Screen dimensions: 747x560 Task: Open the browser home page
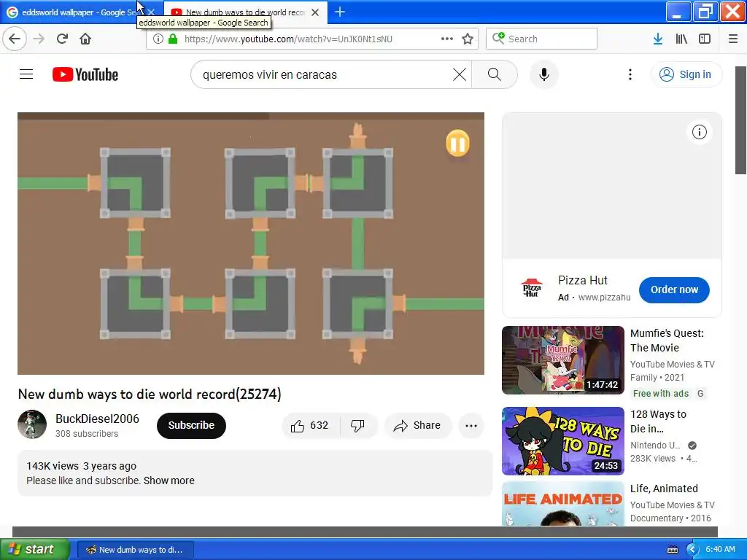[x=85, y=39]
